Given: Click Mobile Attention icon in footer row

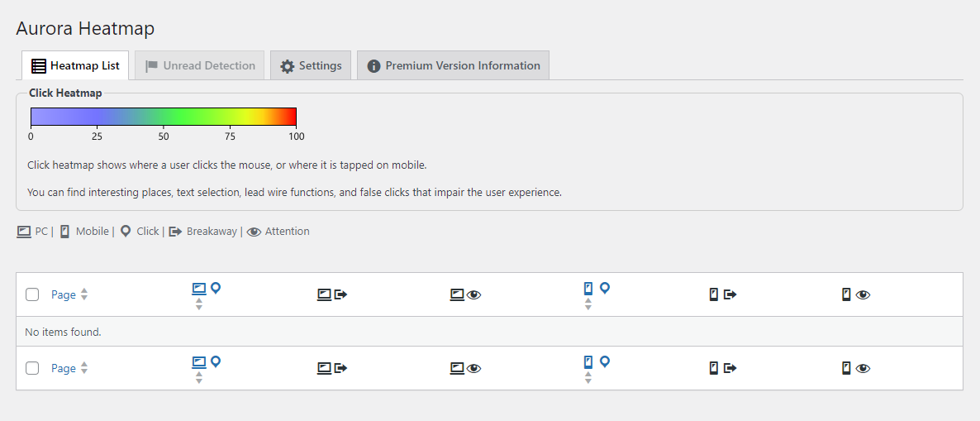Looking at the screenshot, I should (855, 368).
